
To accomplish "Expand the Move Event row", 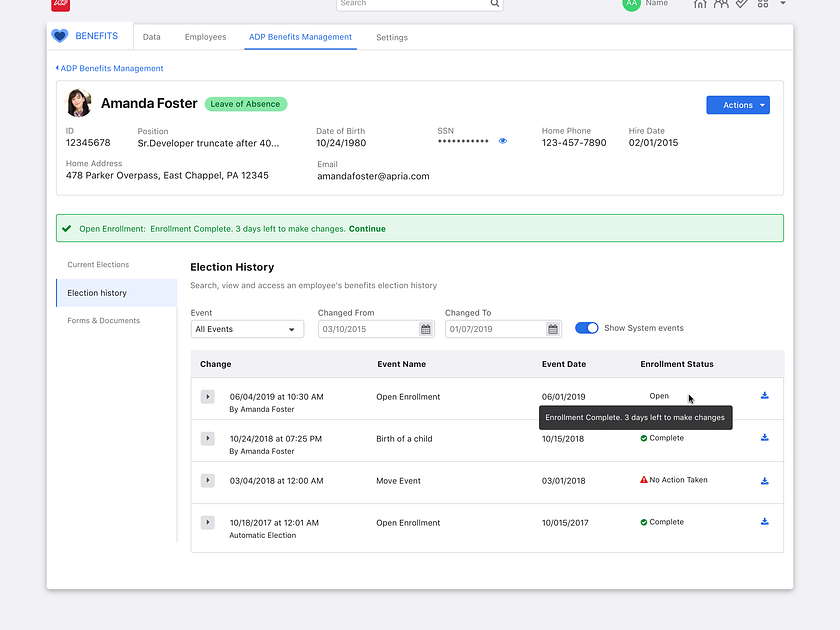I will pyautogui.click(x=207, y=480).
